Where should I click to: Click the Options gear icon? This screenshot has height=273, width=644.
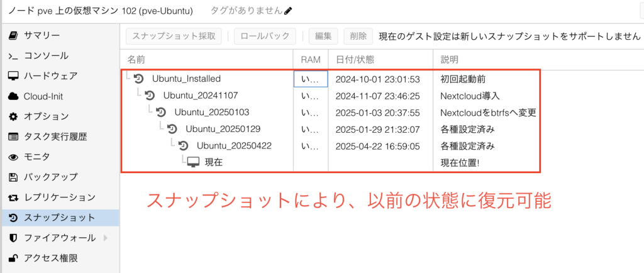click(x=13, y=116)
